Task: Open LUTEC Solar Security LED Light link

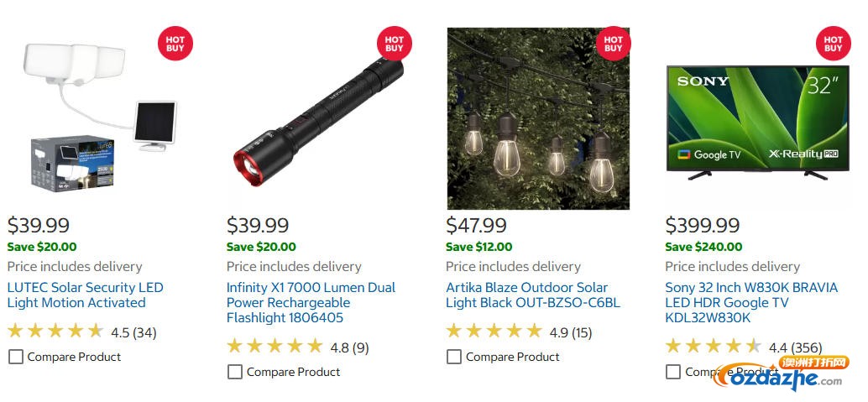Action: point(85,295)
